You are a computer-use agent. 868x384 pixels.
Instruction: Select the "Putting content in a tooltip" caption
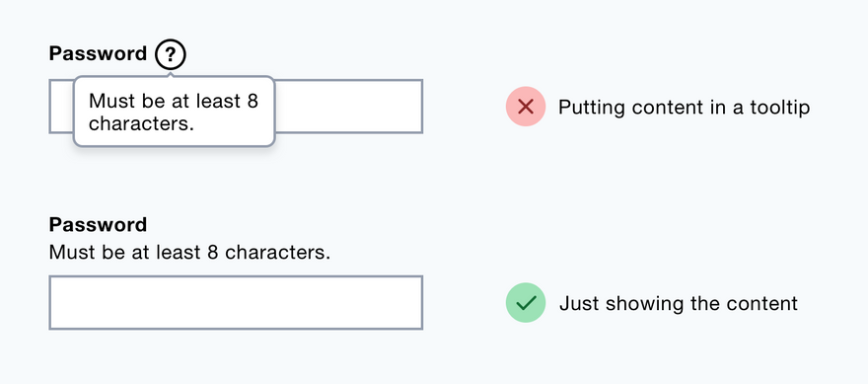[x=684, y=107]
